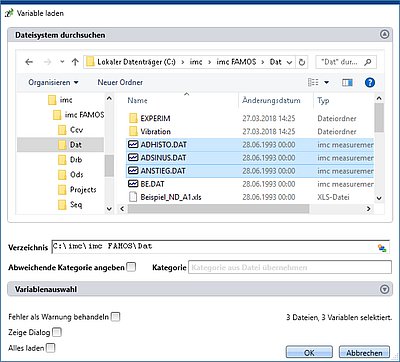Click Lokaler Datenträger (C:) breadcrumb
Viewport: 400px width, 362px height.
(136, 62)
